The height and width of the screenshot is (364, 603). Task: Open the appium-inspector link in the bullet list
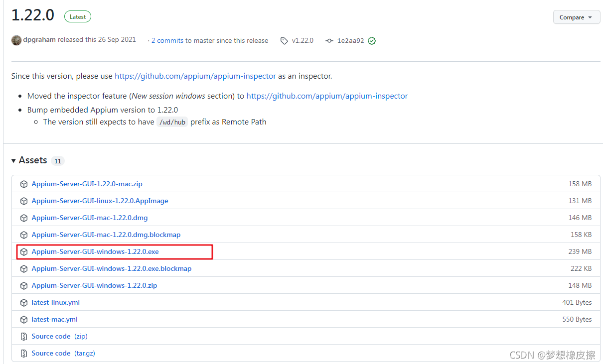pos(327,96)
